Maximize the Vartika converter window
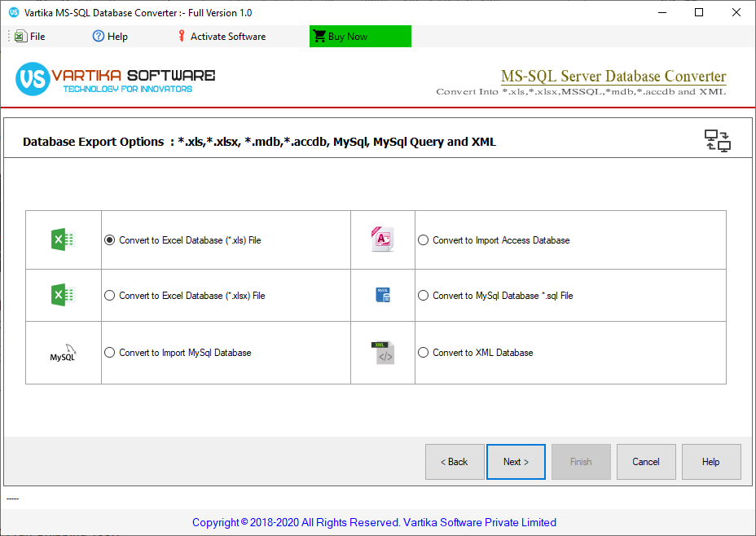The height and width of the screenshot is (536, 756). point(699,12)
